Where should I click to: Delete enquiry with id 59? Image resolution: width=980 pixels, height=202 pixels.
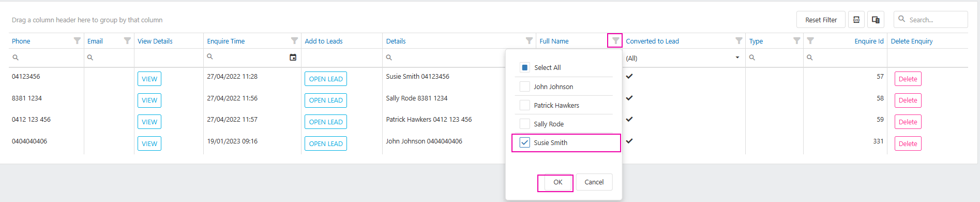pyautogui.click(x=908, y=122)
